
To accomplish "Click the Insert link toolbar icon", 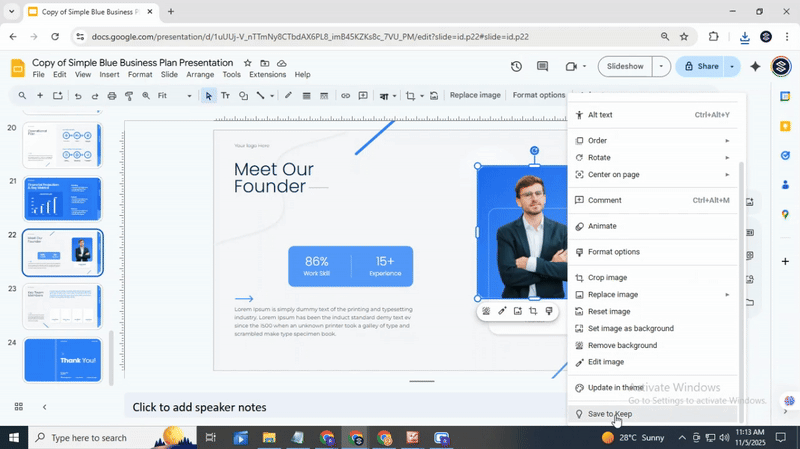I will (345, 96).
